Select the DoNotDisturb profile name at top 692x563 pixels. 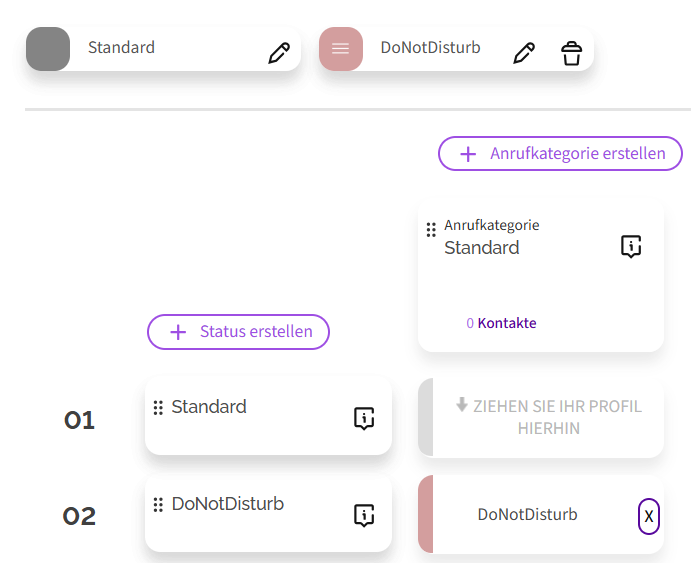pos(430,47)
